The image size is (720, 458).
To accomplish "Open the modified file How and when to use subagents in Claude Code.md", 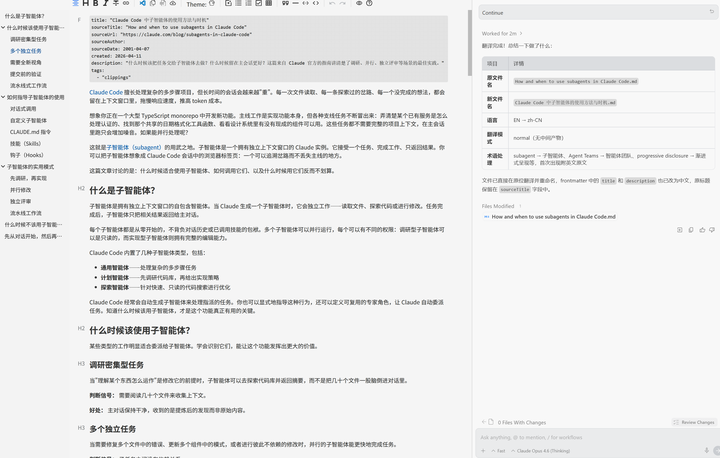I will point(553,216).
